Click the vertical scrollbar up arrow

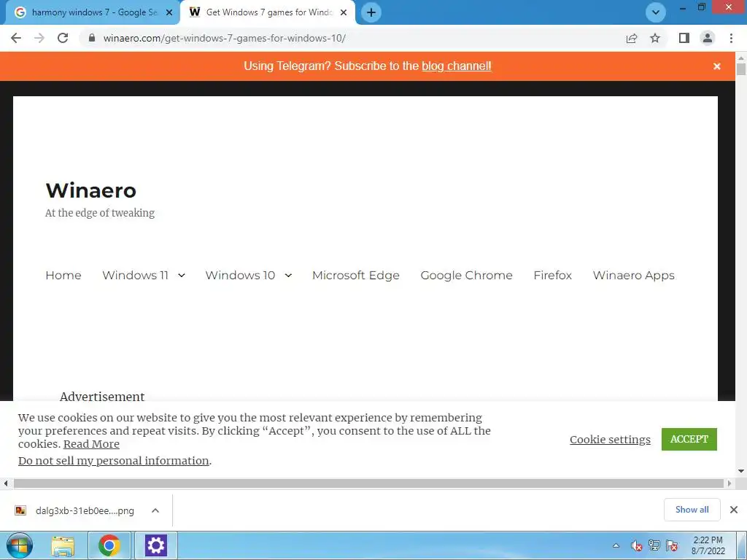coord(741,58)
